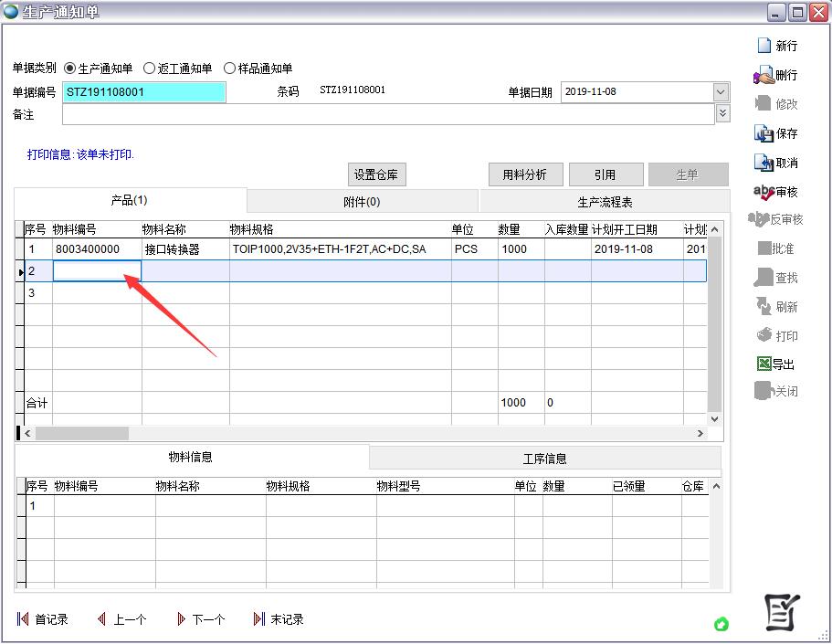Screen dimensions: 832x644
Task: Click the 审核 (audit) toolbar icon
Action: pos(764,192)
